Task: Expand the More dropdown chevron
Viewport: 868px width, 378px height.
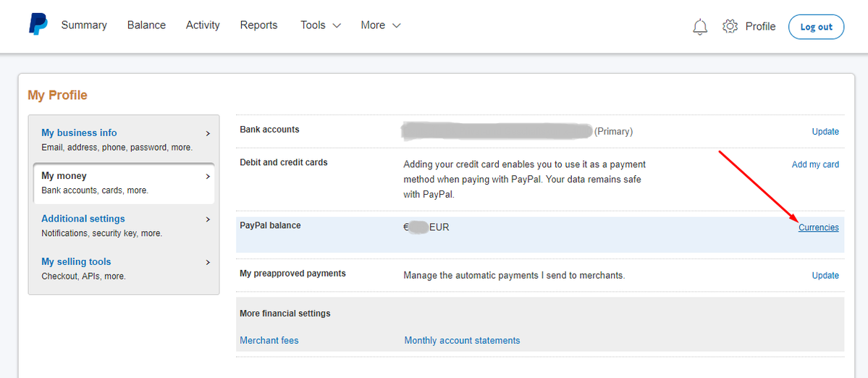Action: pos(396,25)
